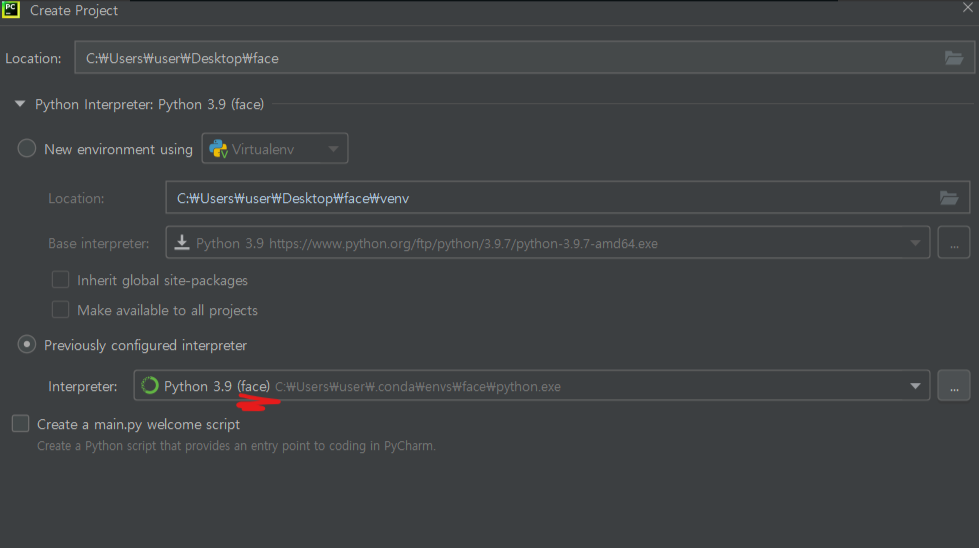The image size is (979, 548).
Task: Open the Virtualenv environment type dropdown
Action: pyautogui.click(x=275, y=149)
